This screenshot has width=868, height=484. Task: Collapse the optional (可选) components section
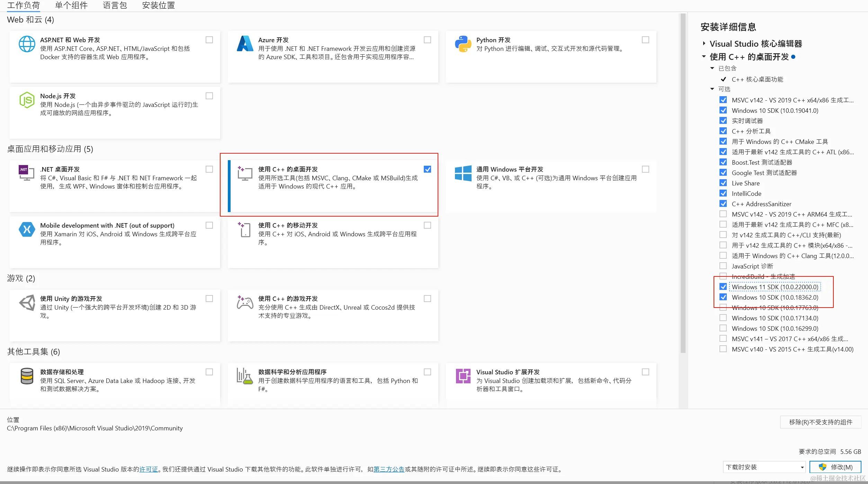[x=712, y=89]
